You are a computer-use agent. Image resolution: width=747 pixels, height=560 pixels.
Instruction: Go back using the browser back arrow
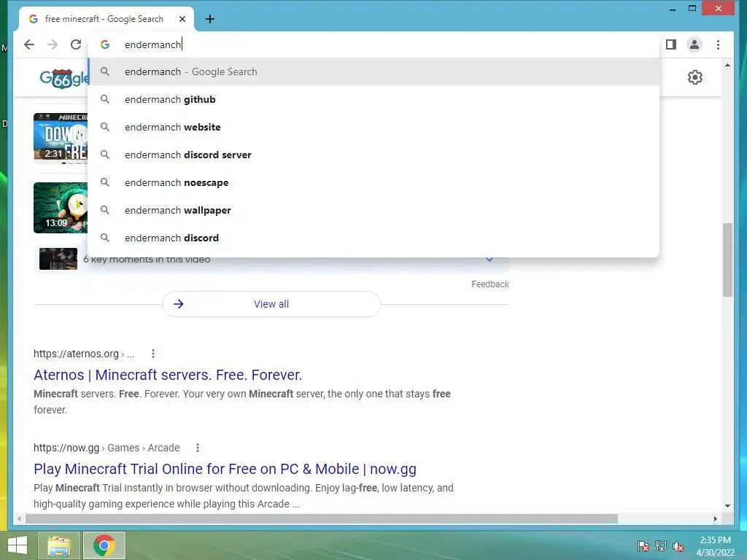(29, 44)
